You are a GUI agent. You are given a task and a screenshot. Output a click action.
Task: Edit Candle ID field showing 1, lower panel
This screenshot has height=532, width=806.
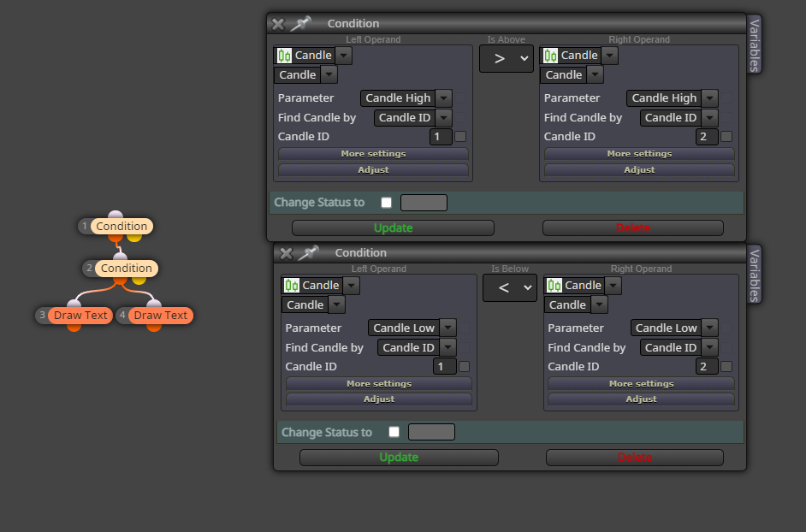tap(445, 366)
